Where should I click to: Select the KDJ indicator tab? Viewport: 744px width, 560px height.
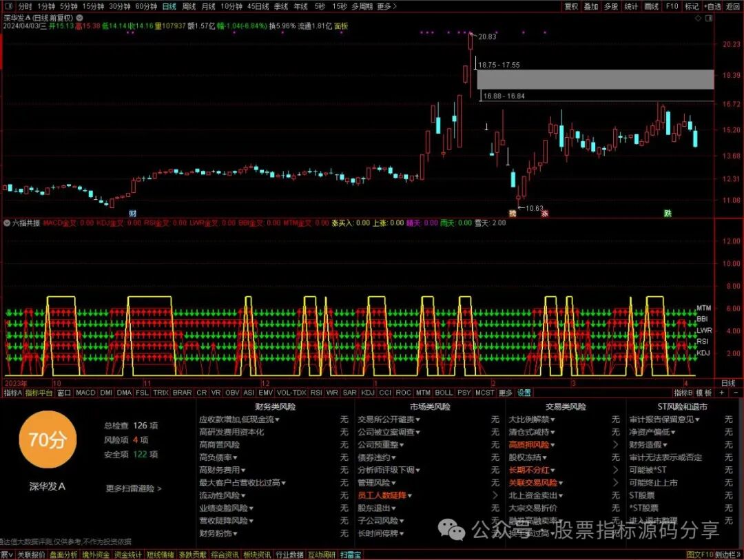(368, 393)
